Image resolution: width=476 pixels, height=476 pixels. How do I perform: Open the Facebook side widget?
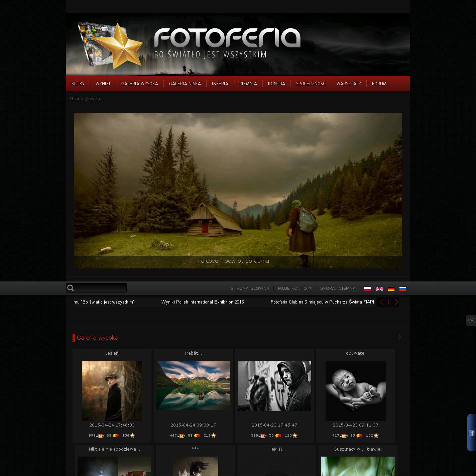click(x=472, y=433)
